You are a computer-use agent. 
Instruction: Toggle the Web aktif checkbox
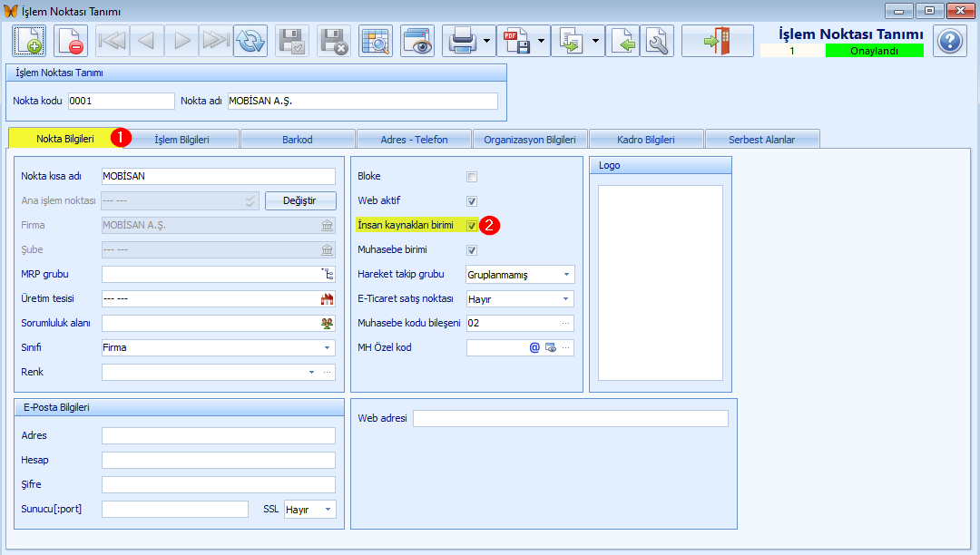(472, 201)
